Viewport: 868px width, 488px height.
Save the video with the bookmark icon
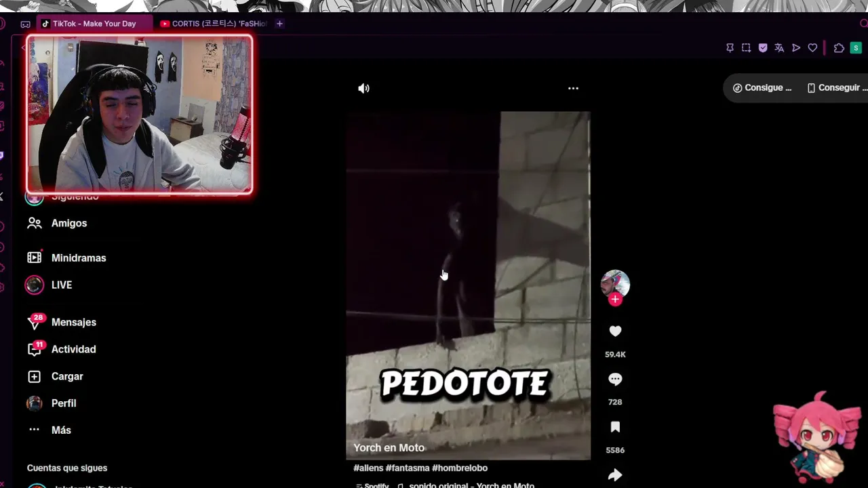pos(615,427)
